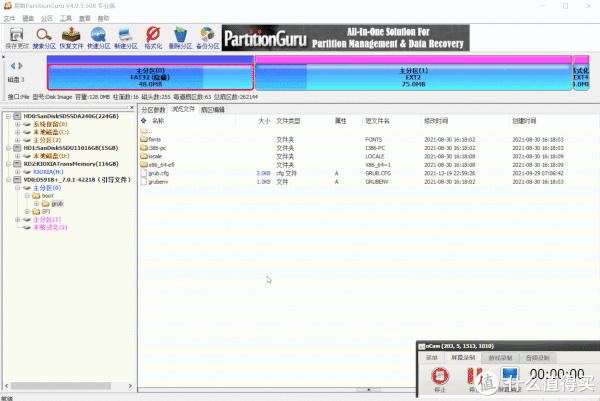Click the Backup Partition (备份分区) icon
600x401 pixels.
[x=208, y=38]
